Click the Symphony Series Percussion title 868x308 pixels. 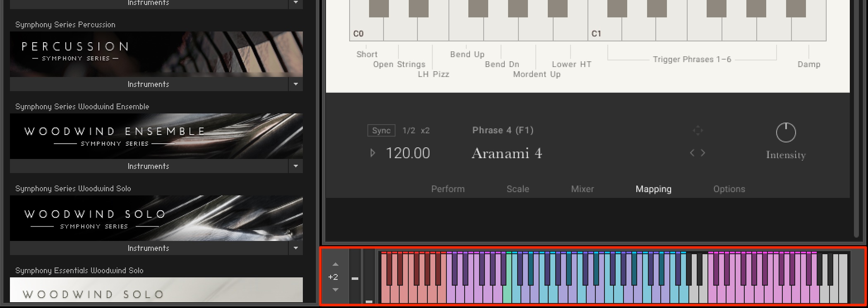point(65,24)
